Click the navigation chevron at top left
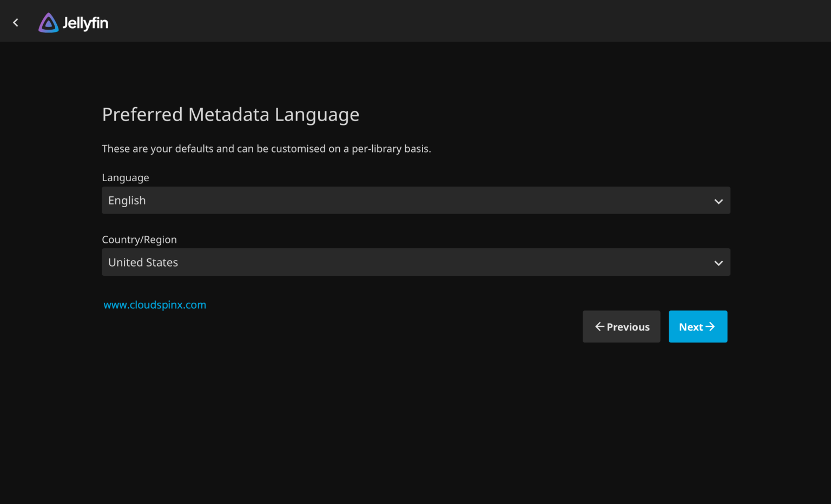Viewport: 831px width, 504px height. 15,22
